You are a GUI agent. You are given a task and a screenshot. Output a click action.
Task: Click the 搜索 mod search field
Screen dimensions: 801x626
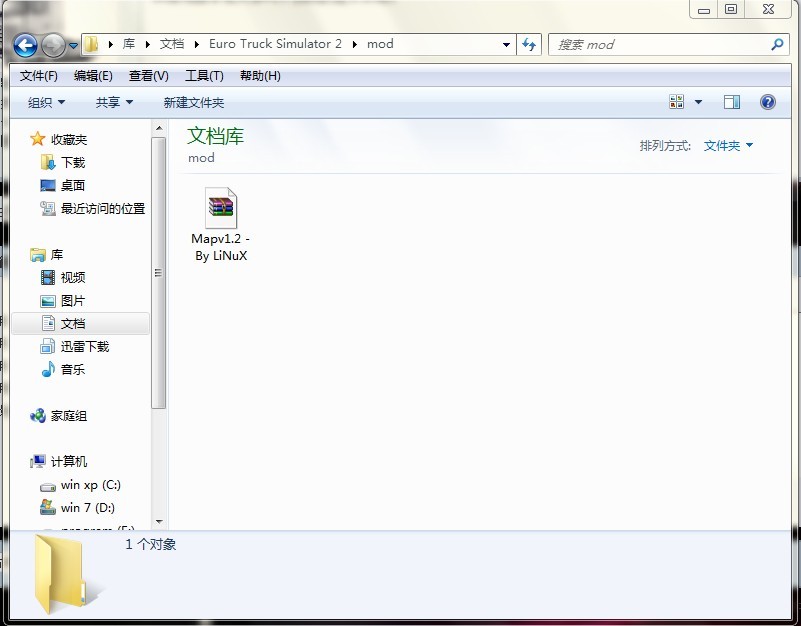658,45
